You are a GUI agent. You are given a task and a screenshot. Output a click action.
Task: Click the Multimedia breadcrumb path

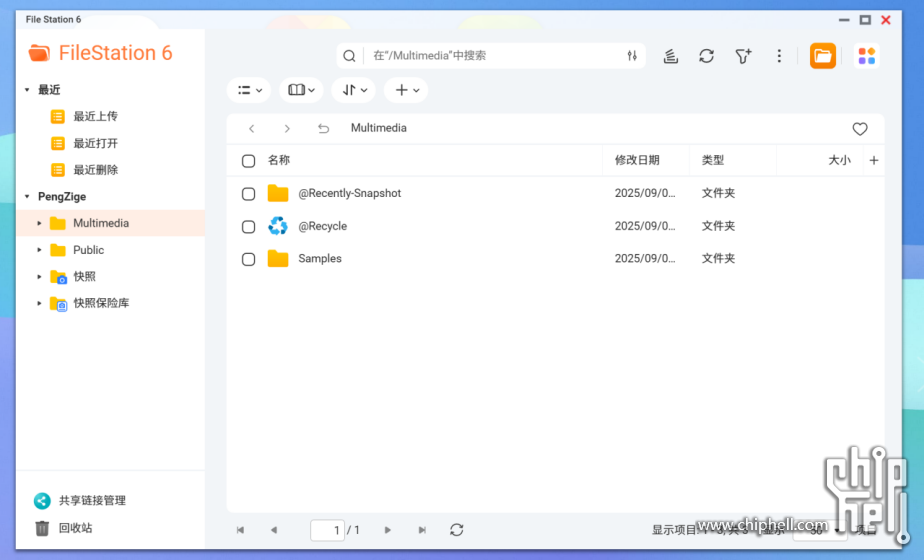pyautogui.click(x=379, y=128)
